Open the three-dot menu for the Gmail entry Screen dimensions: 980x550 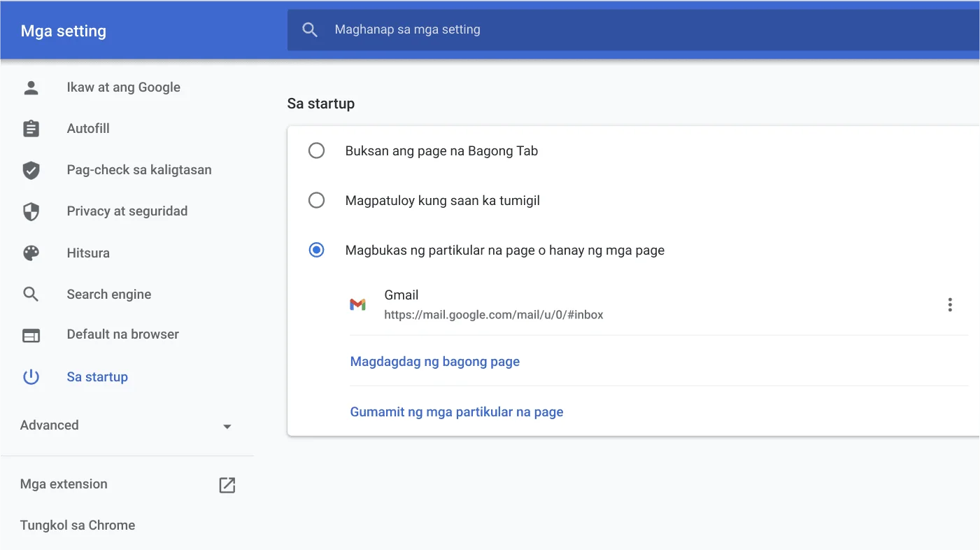pyautogui.click(x=950, y=304)
